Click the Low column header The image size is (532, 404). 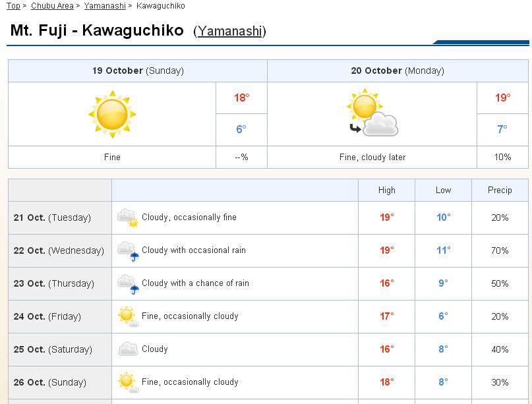(443, 190)
